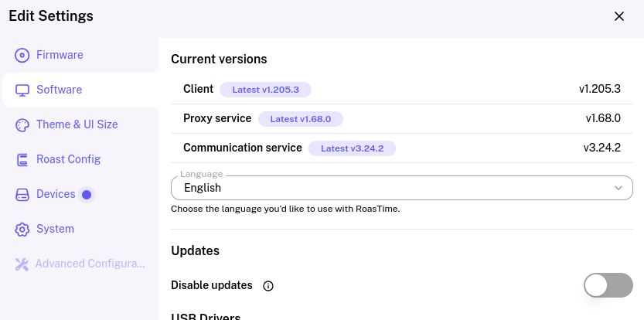This screenshot has height=320, width=644.
Task: Close the Edit Settings dialog
Action: (619, 16)
